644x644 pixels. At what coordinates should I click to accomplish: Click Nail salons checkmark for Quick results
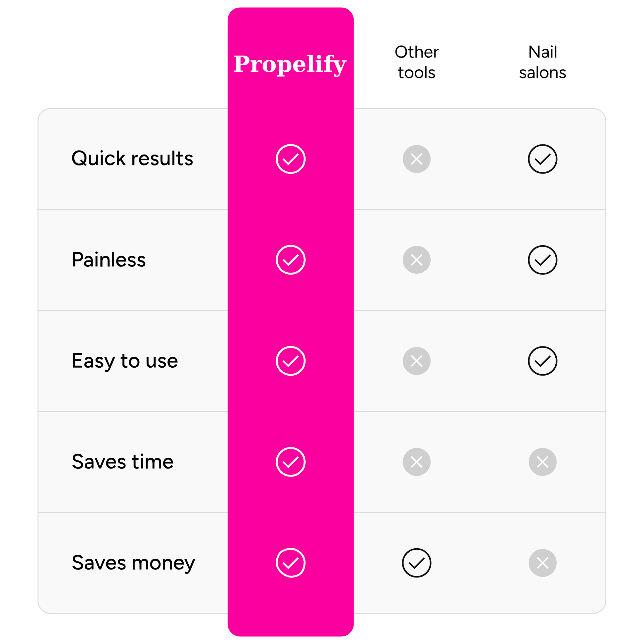coord(542,159)
